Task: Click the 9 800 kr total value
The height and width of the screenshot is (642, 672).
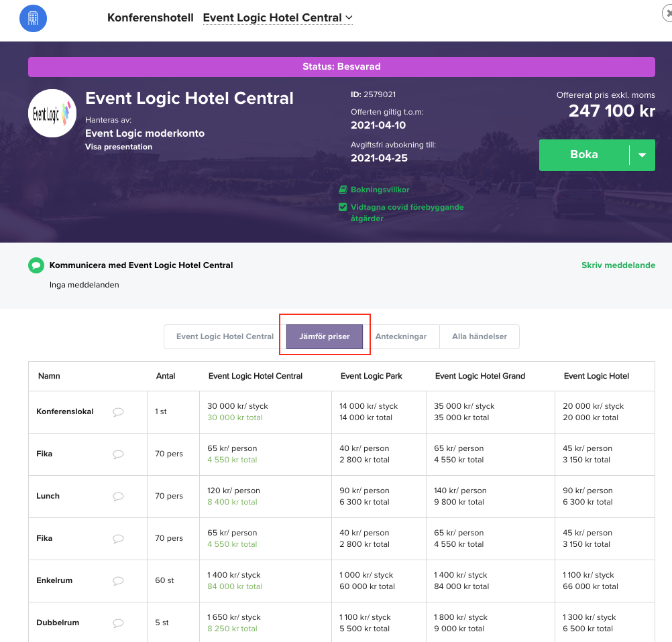Action: pyautogui.click(x=459, y=502)
